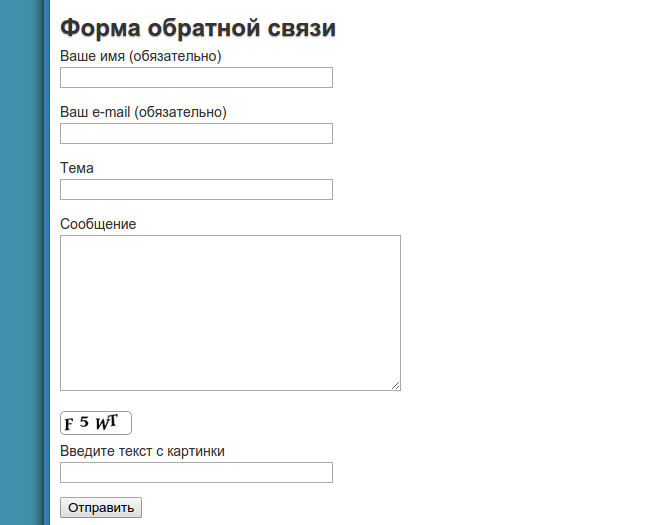The width and height of the screenshot is (666, 525).
Task: Click the 'Ваш e-mail (обязательно)' label
Action: tap(143, 112)
